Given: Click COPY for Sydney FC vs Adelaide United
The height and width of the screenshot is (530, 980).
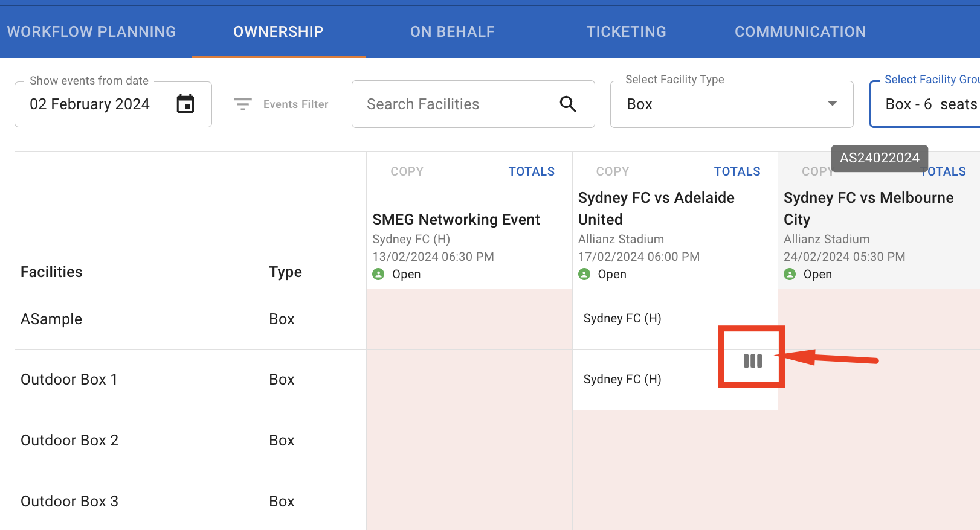Looking at the screenshot, I should [x=612, y=171].
